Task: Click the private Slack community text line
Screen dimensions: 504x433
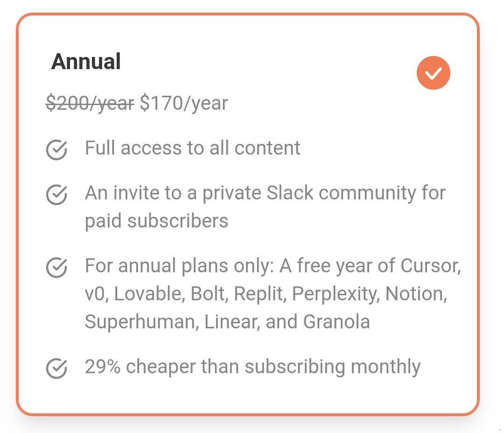Action: (x=265, y=193)
